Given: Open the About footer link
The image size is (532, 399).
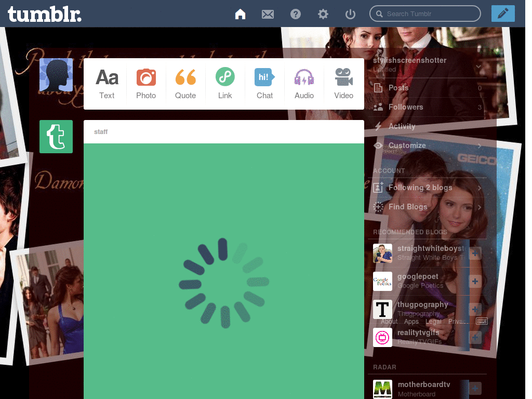Looking at the screenshot, I should point(389,322).
